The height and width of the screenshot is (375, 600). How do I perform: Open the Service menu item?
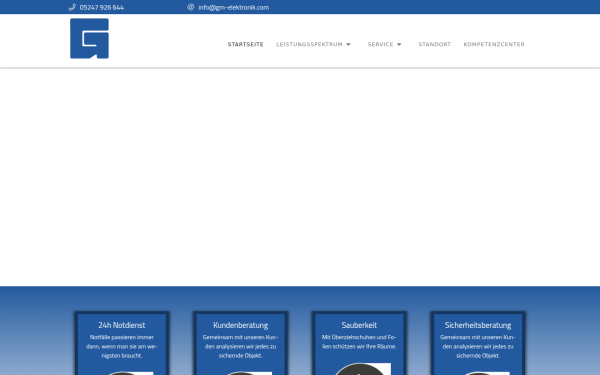(x=380, y=44)
